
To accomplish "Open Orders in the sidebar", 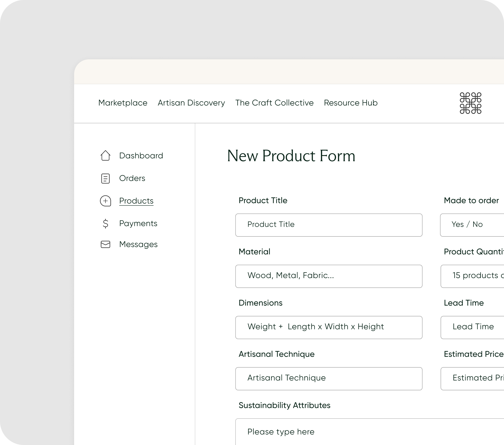I will click(132, 178).
